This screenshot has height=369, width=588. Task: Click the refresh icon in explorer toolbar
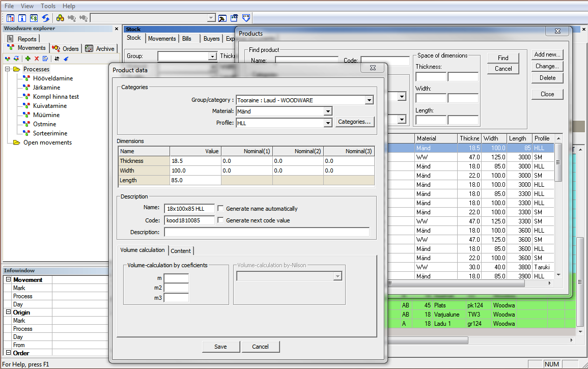16,59
